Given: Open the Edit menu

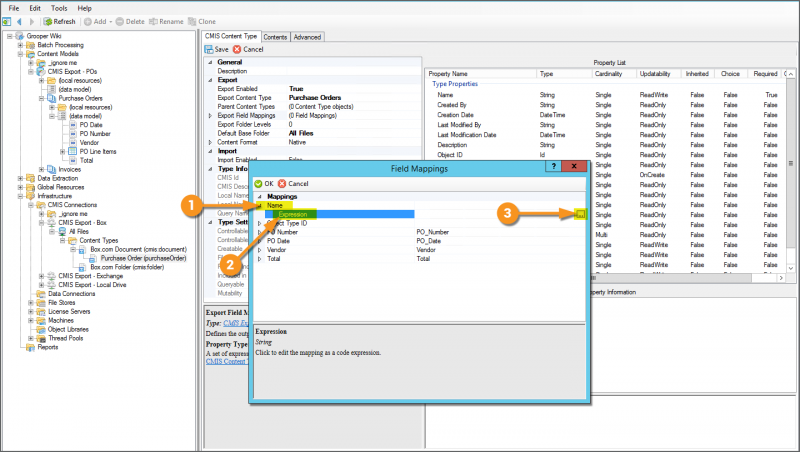Looking at the screenshot, I should (x=35, y=8).
